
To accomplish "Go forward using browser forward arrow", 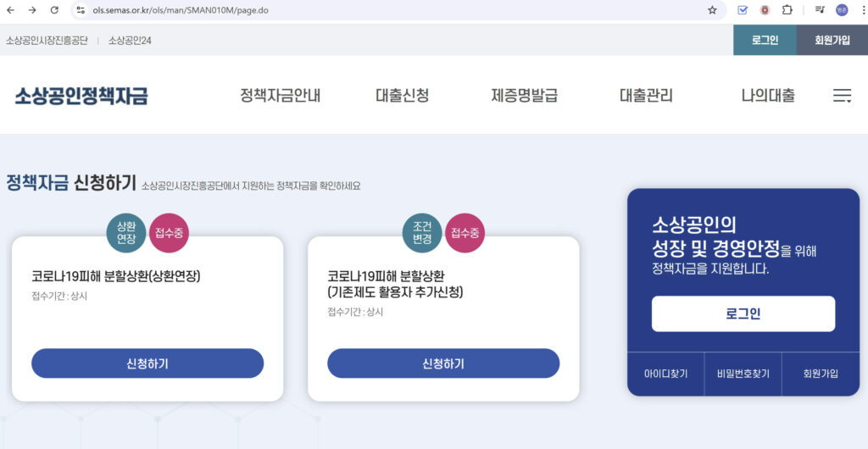I will pos(32,10).
